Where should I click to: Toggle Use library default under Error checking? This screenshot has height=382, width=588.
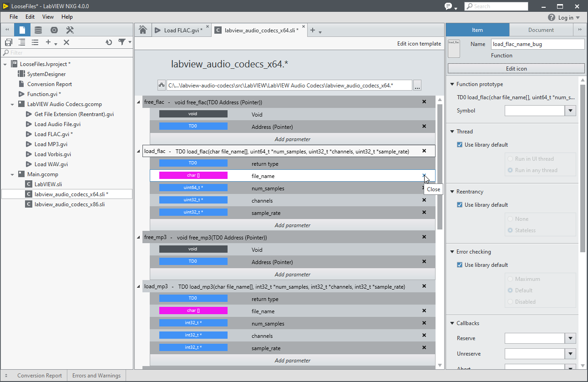click(x=460, y=265)
